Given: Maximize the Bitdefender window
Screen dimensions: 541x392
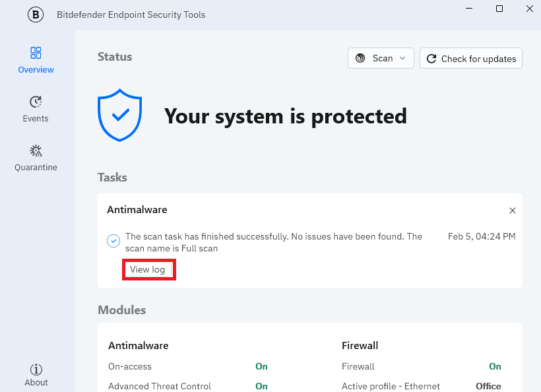Looking at the screenshot, I should pyautogui.click(x=499, y=9).
